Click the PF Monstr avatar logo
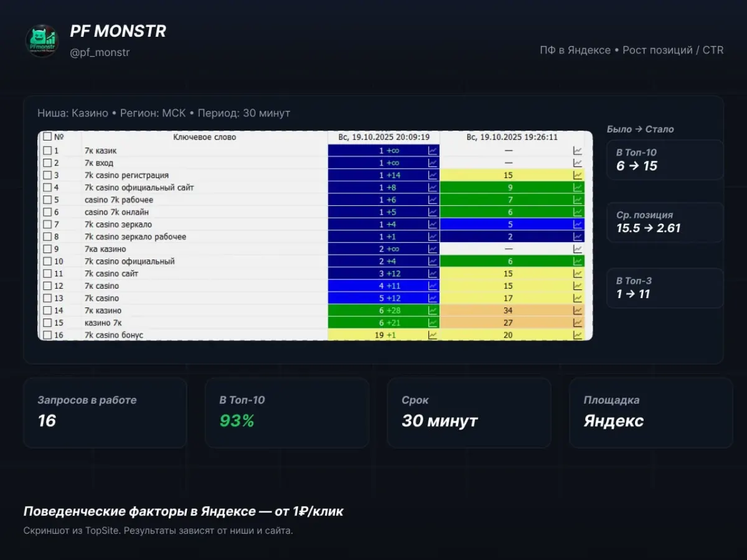The height and width of the screenshot is (560, 747). click(42, 41)
